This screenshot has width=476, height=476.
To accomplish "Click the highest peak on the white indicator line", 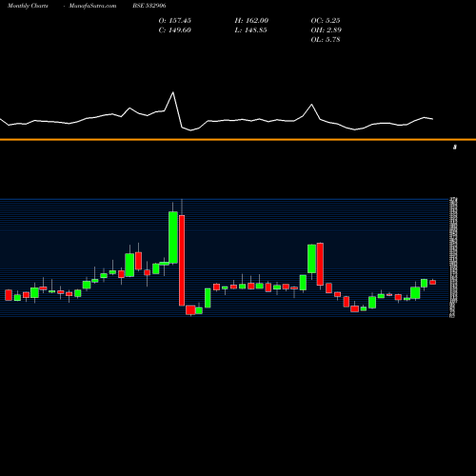I will pyautogui.click(x=173, y=92).
